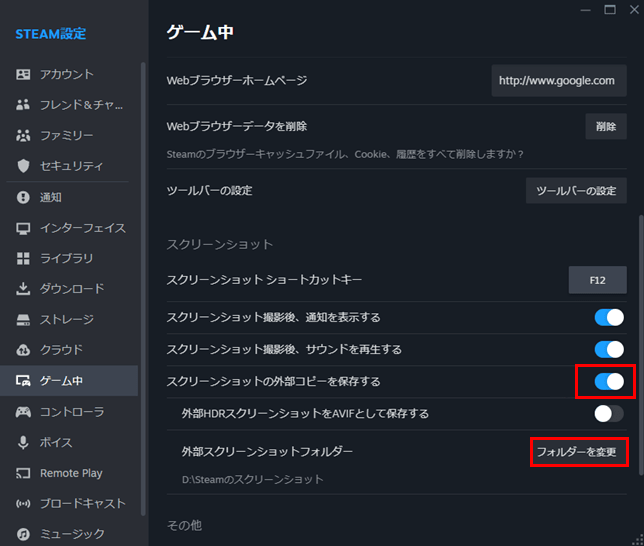
Task: Click the 削除 button for browser data
Action: click(x=606, y=127)
